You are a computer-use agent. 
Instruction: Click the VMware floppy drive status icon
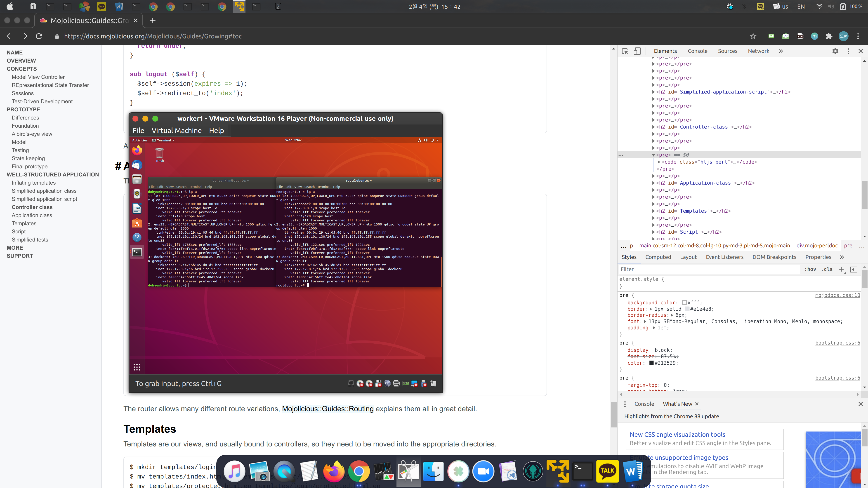[x=378, y=384]
